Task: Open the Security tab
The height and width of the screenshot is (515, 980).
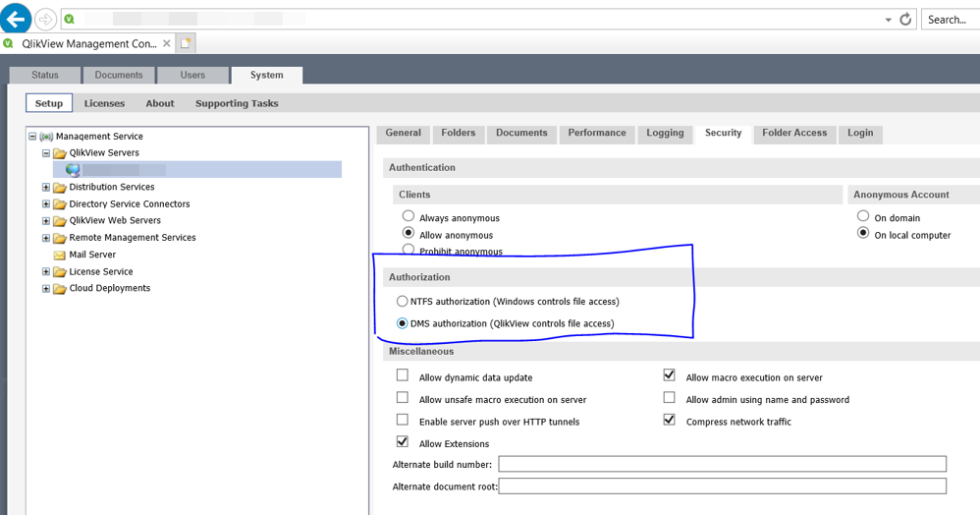Action: pos(723,133)
